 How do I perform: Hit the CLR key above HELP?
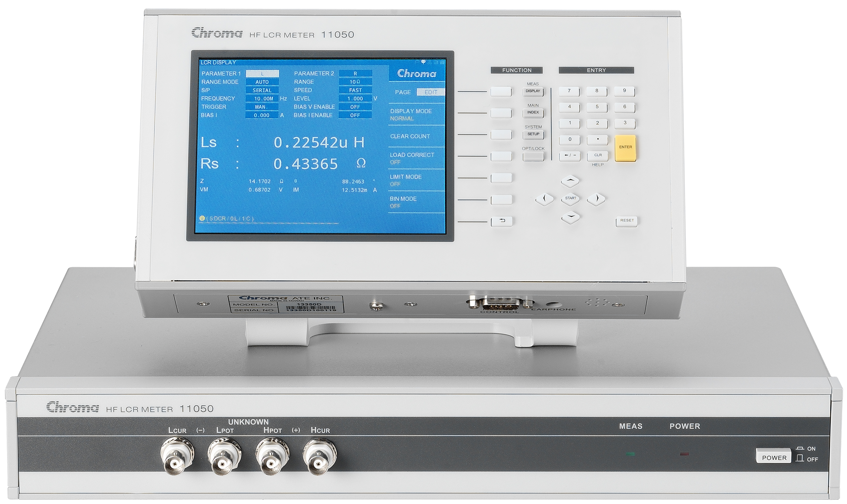click(598, 156)
